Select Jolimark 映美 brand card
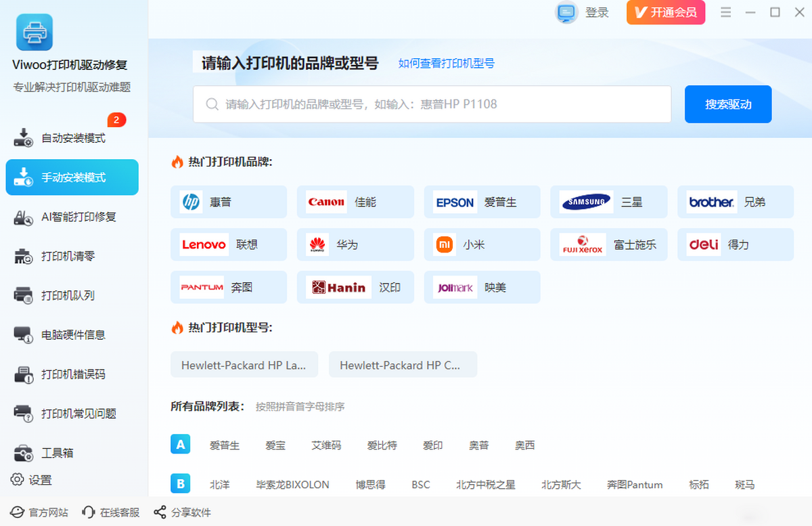 pos(482,287)
